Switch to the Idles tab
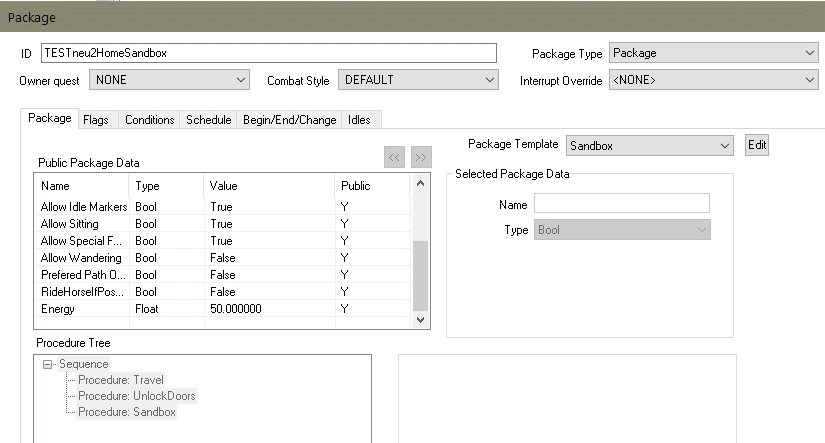The height and width of the screenshot is (443, 825). (358, 120)
